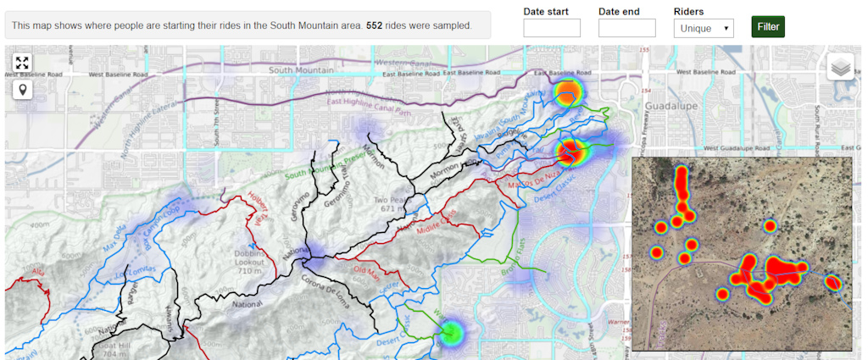This screenshot has width=868, height=360.
Task: Click the Alta trail label
Action: pyautogui.click(x=38, y=274)
